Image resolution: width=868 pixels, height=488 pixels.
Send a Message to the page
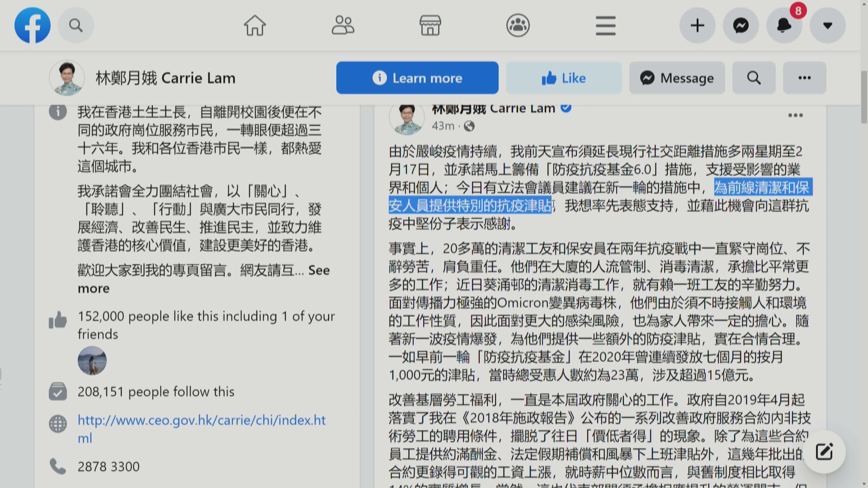(677, 78)
